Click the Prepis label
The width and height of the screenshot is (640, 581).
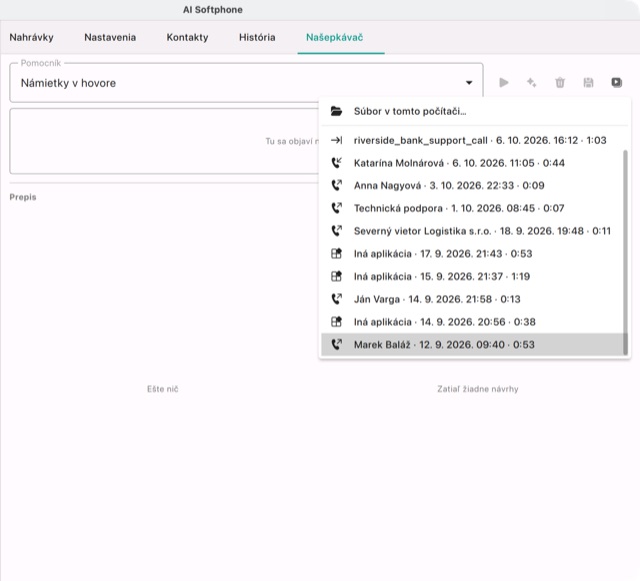[23, 197]
